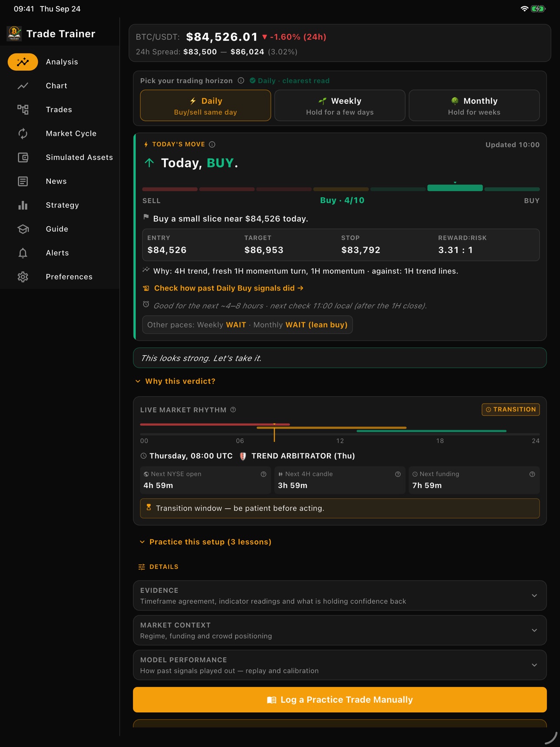This screenshot has width=560, height=747.
Task: Tap the hourglass icon in transition notice
Action: (x=149, y=507)
